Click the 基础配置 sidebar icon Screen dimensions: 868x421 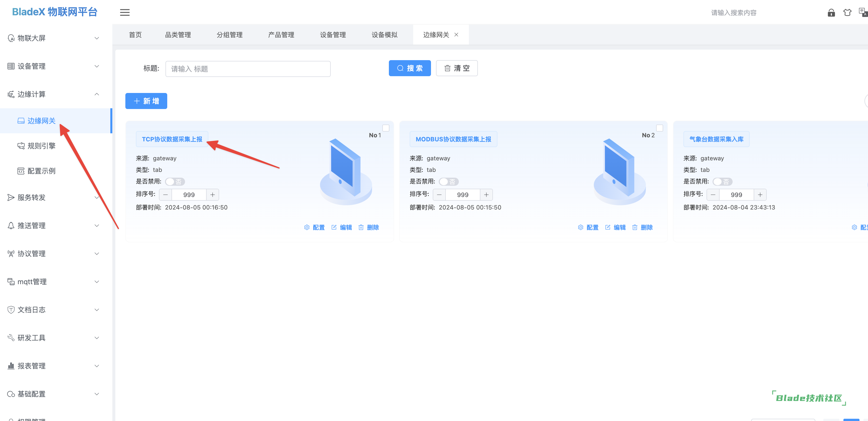(x=11, y=394)
